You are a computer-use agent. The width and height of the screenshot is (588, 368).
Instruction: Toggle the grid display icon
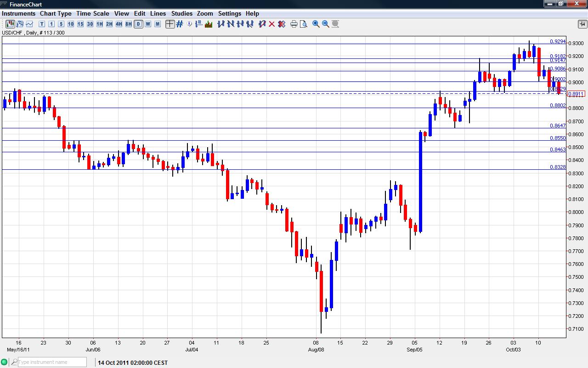180,24
